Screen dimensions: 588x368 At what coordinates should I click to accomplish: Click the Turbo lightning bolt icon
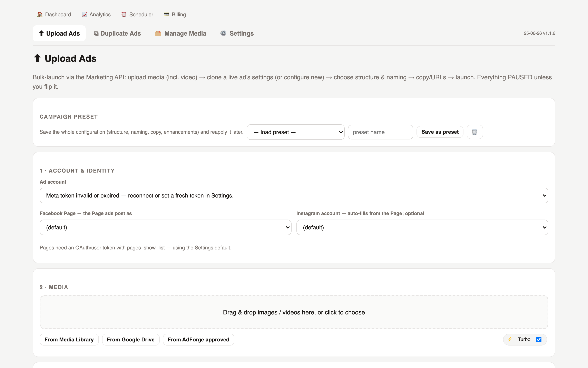(510, 339)
